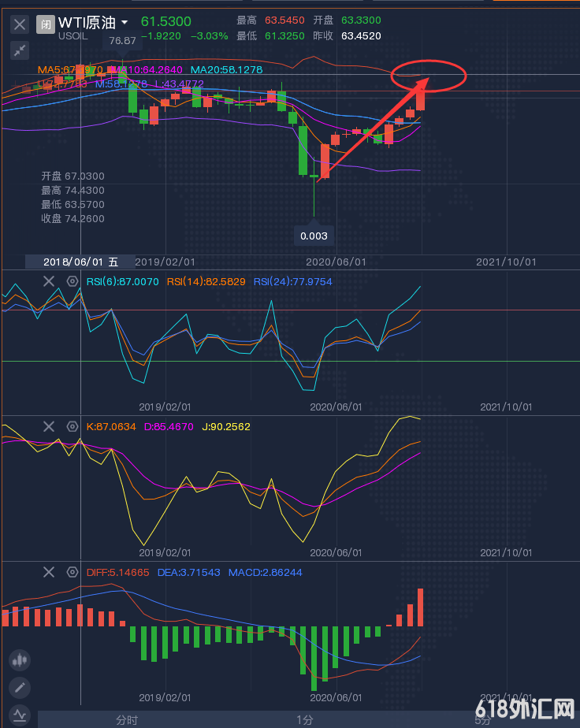Click the J:90.2562 label
Image resolution: width=580 pixels, height=728 pixels.
[226, 427]
